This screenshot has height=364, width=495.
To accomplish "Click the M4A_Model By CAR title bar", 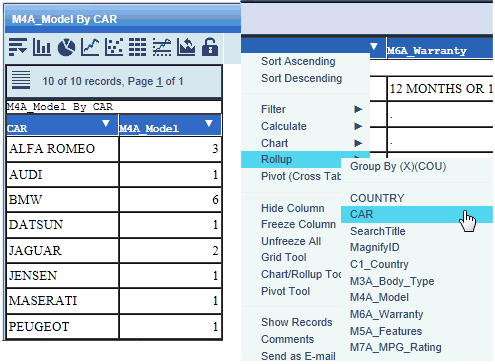I will [x=123, y=19].
